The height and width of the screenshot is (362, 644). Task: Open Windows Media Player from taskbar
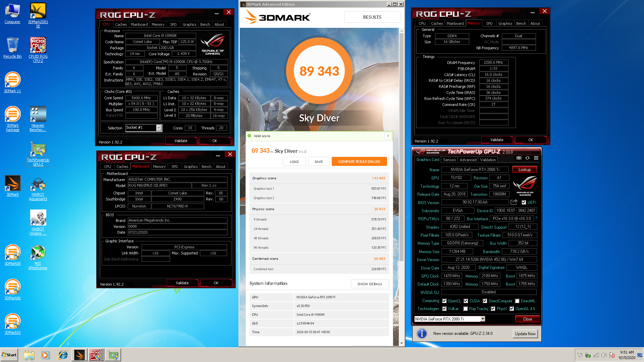45,355
